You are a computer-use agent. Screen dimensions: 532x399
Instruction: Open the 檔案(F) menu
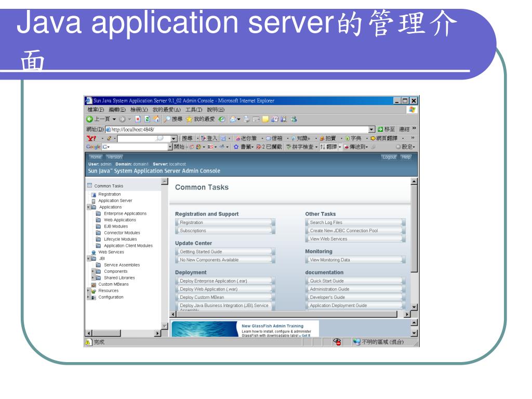[x=96, y=110]
